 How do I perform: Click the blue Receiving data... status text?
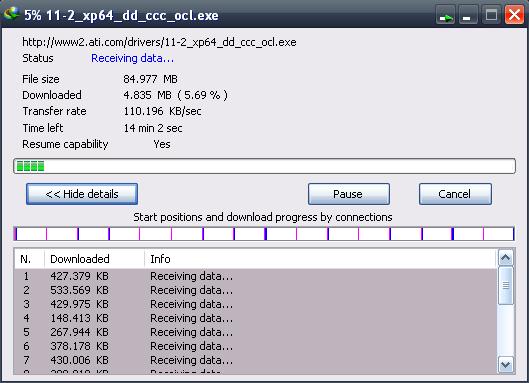point(133,58)
